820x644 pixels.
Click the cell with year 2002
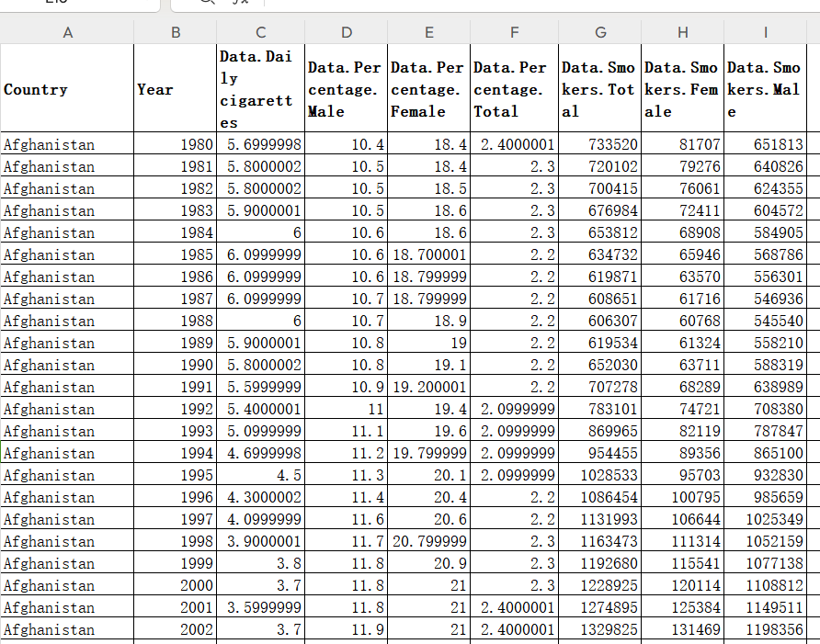176,628
